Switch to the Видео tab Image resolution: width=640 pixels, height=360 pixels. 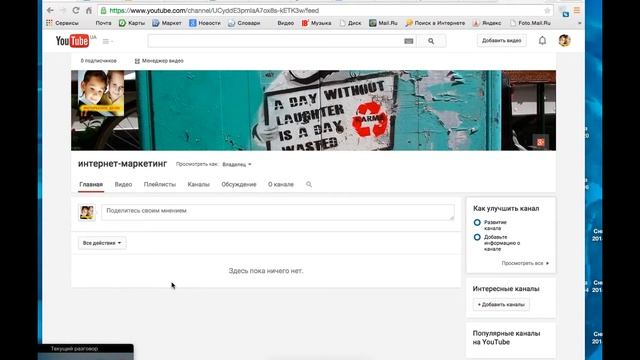click(123, 184)
